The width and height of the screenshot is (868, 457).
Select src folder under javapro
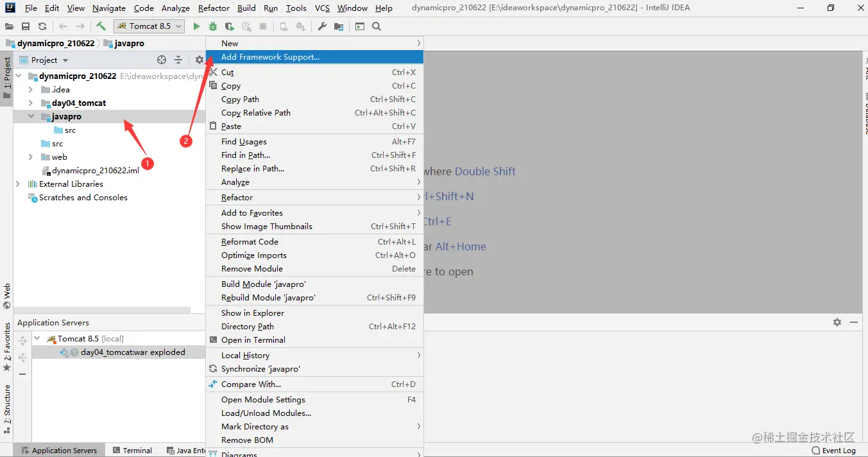(x=65, y=130)
